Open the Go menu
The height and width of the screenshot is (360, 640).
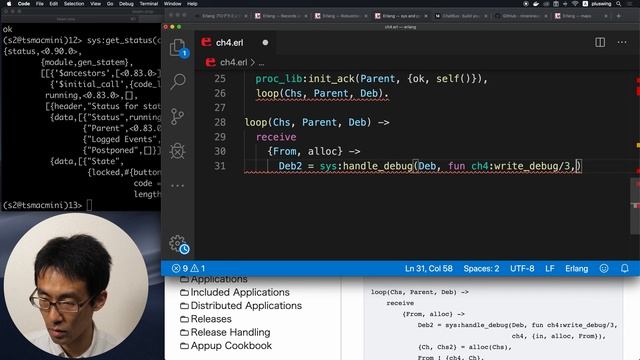(110, 4)
